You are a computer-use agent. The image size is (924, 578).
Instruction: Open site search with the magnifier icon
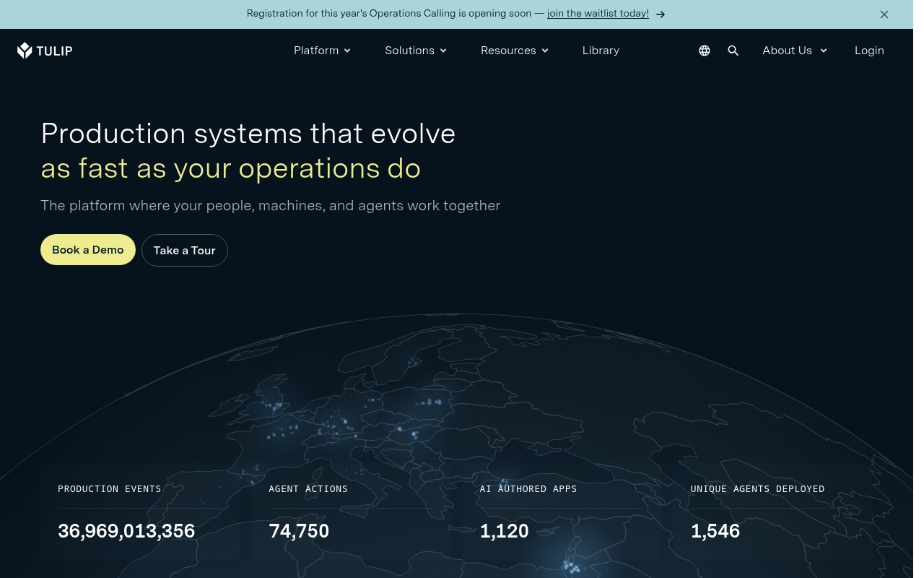733,51
